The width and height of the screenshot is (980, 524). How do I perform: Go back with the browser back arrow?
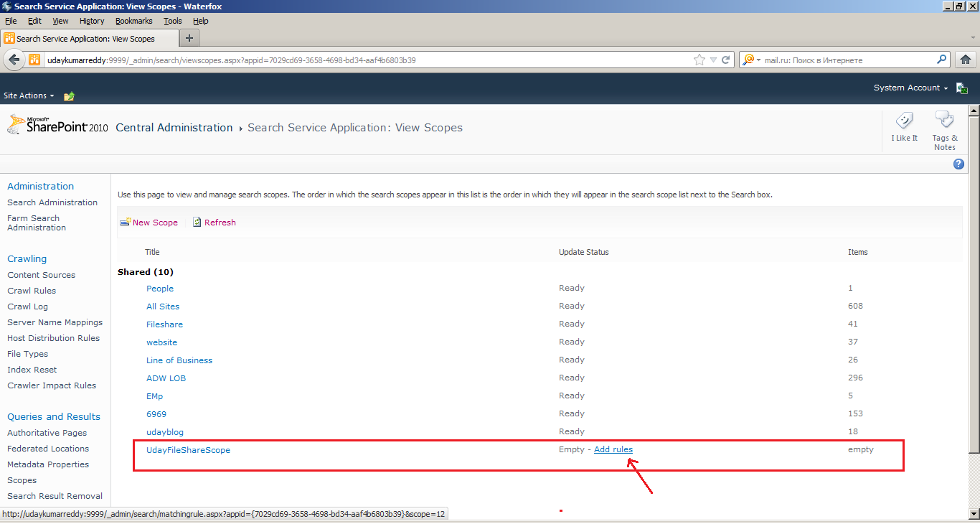point(14,60)
